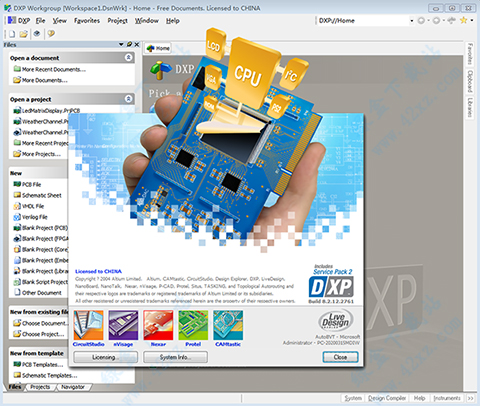Click the favorites star icon
Viewport: 480px width, 406px height.
463,21
